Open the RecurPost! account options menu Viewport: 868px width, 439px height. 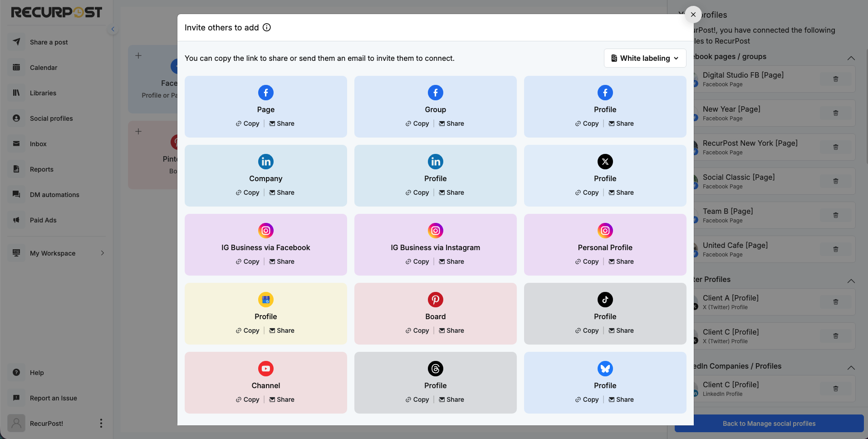(101, 423)
